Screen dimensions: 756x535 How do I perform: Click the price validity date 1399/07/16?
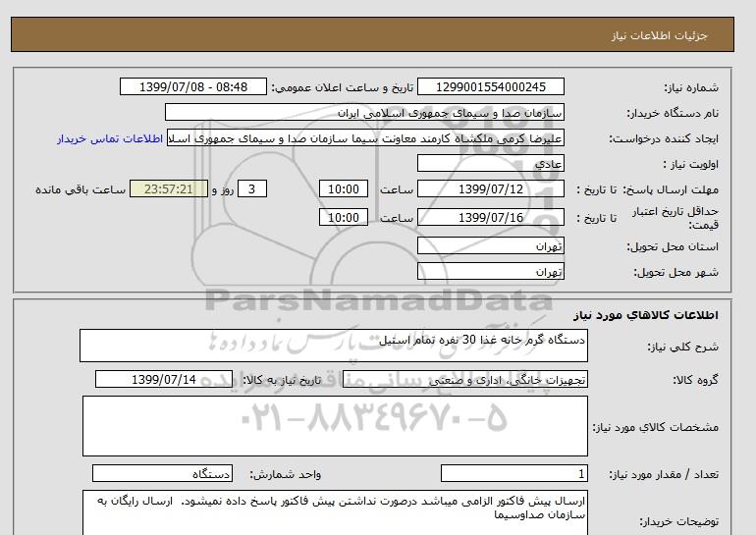coord(490,217)
